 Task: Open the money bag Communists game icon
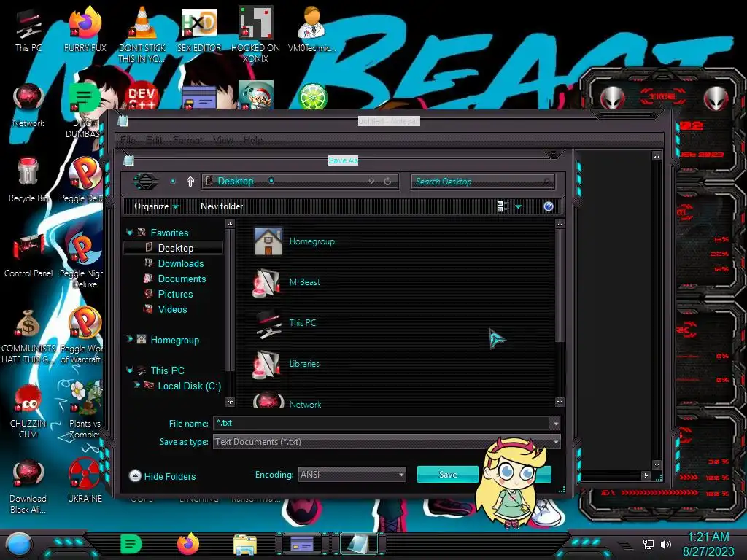pyautogui.click(x=28, y=336)
